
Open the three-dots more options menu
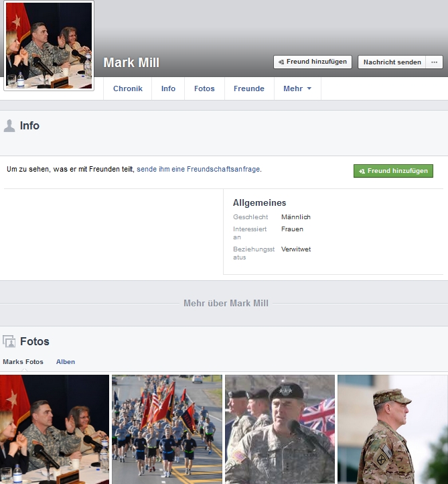coord(434,62)
